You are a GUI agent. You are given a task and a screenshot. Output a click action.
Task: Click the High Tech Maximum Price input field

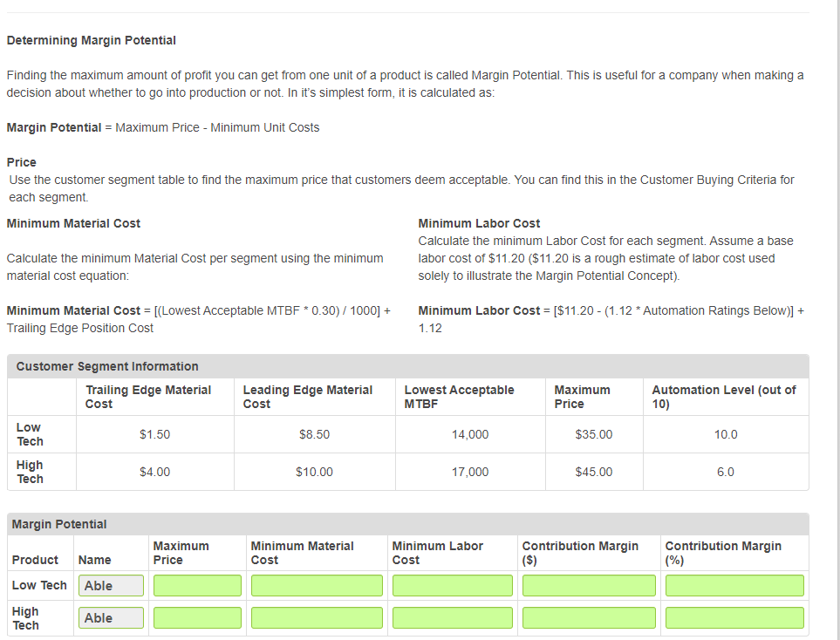point(196,617)
